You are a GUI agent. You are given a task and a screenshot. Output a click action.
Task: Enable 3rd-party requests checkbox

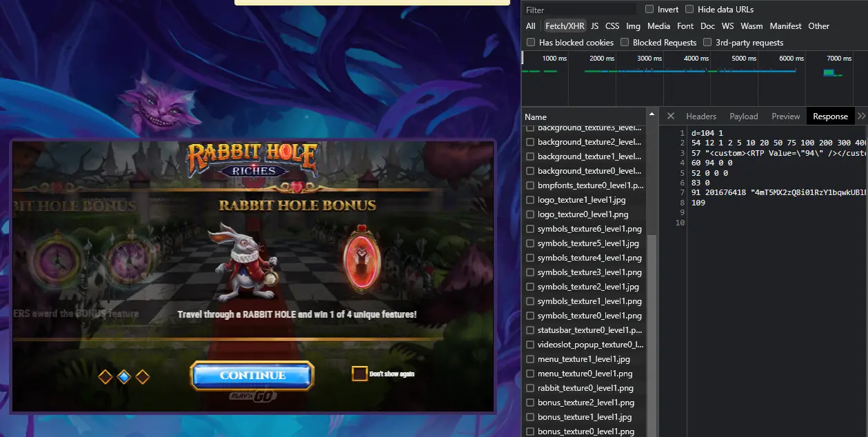(x=707, y=42)
